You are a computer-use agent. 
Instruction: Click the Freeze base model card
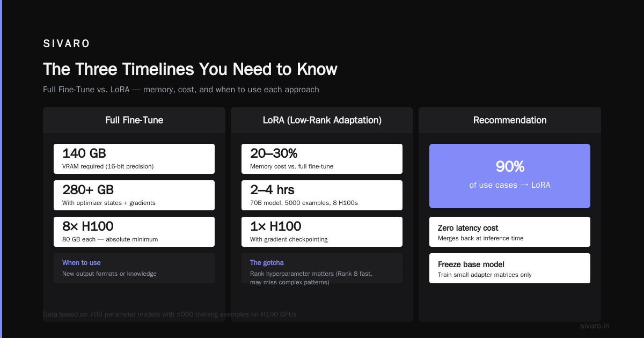(510, 268)
